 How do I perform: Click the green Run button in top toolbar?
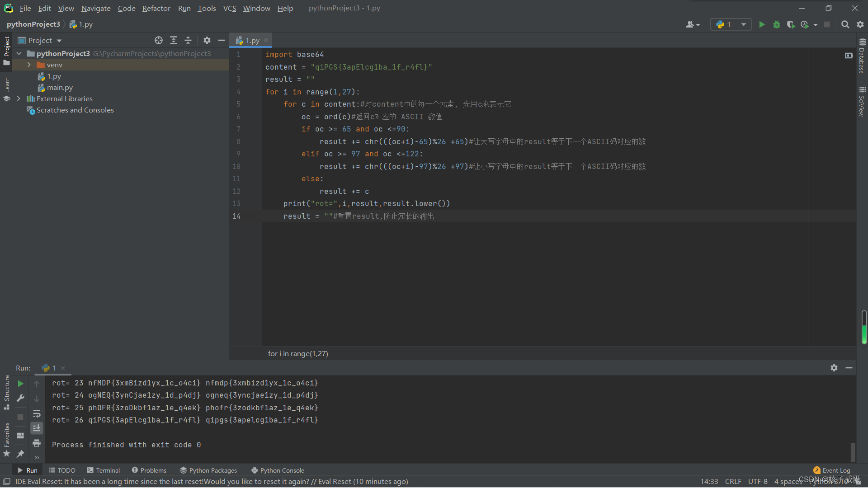click(762, 24)
